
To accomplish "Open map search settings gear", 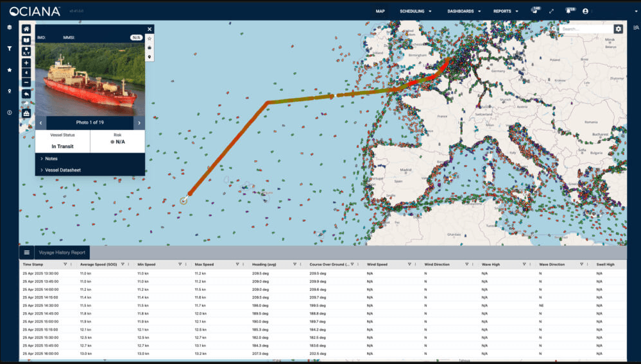I will pyautogui.click(x=618, y=29).
